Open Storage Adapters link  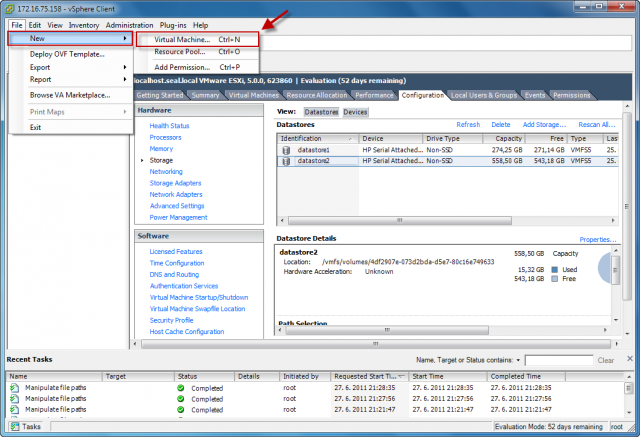176,183
